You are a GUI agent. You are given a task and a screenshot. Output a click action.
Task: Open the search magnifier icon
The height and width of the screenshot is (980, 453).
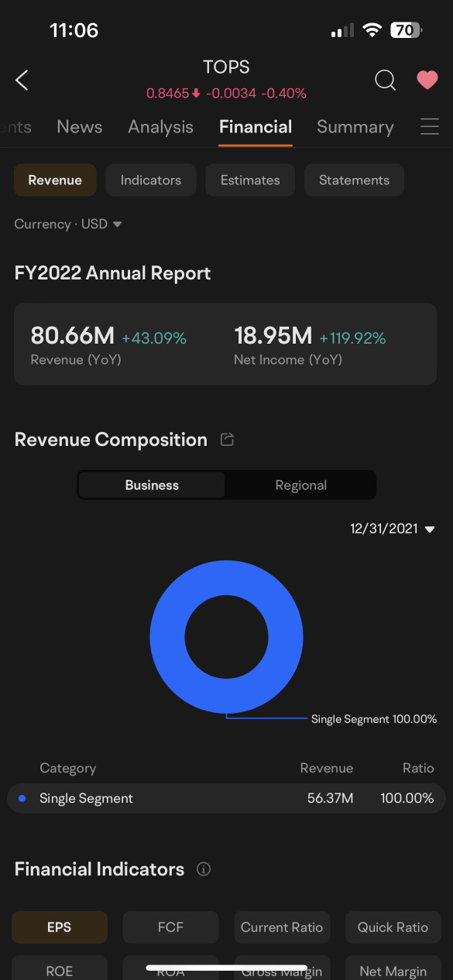pyautogui.click(x=385, y=80)
